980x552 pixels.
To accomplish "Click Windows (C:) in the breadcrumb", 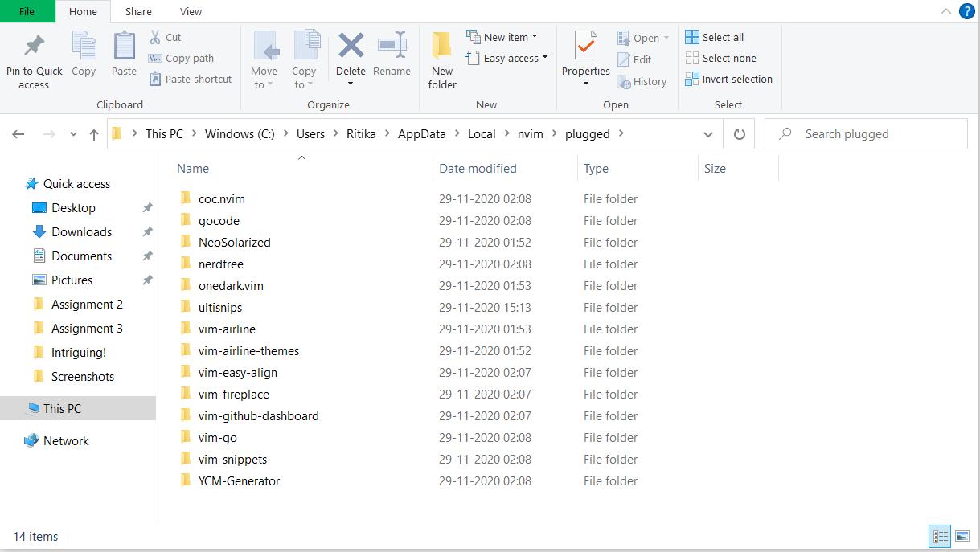I will (x=240, y=134).
